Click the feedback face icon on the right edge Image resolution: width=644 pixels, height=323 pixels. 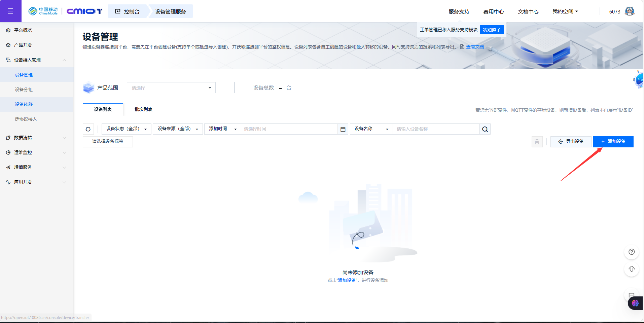pos(632,269)
